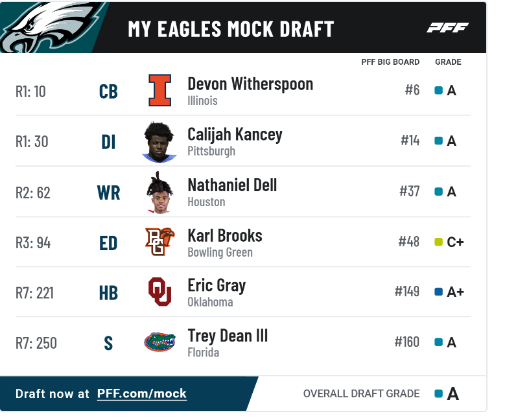Click the overall draft grade teal dot
Image resolution: width=505 pixels, height=420 pixels.
[439, 393]
